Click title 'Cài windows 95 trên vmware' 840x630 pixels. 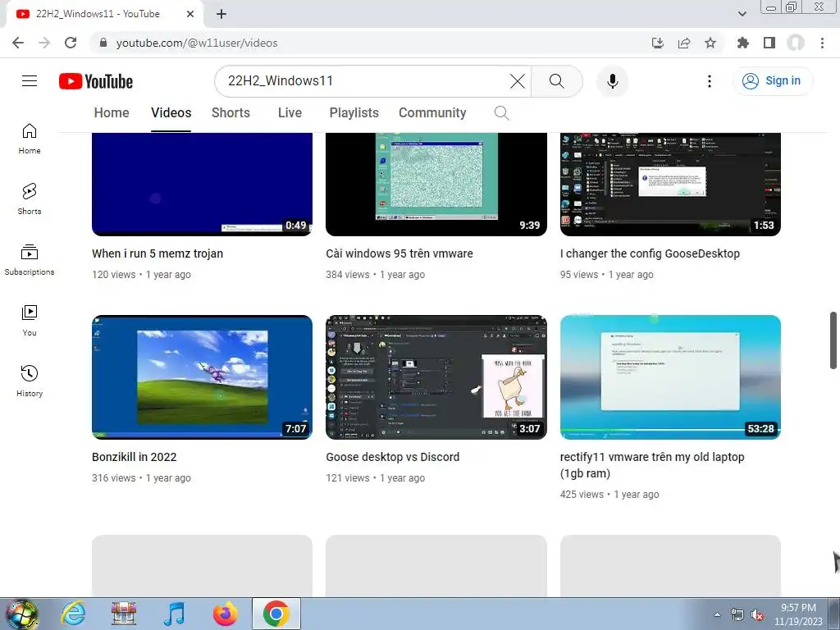click(399, 254)
